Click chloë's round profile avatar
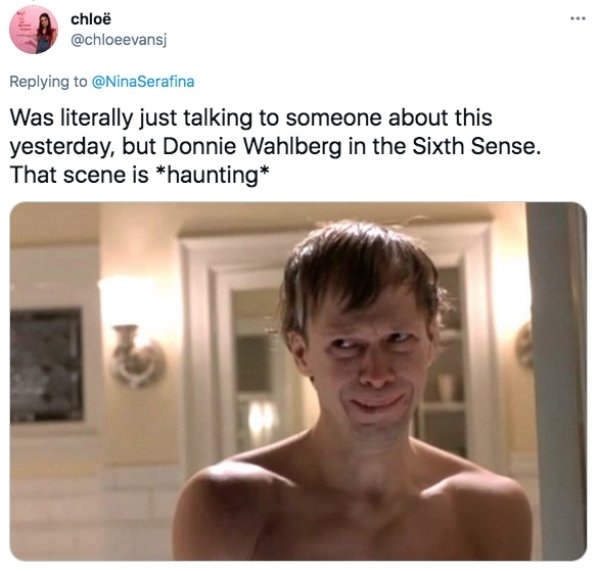 click(x=34, y=29)
